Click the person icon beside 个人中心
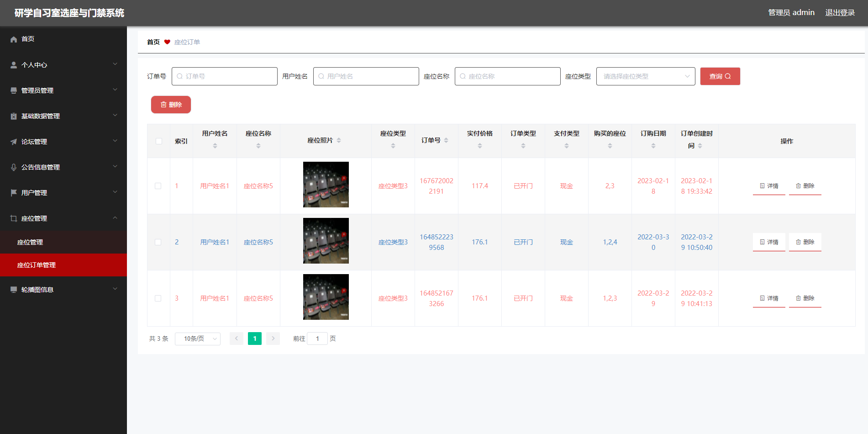Viewport: 868px width, 434px height. [x=14, y=65]
